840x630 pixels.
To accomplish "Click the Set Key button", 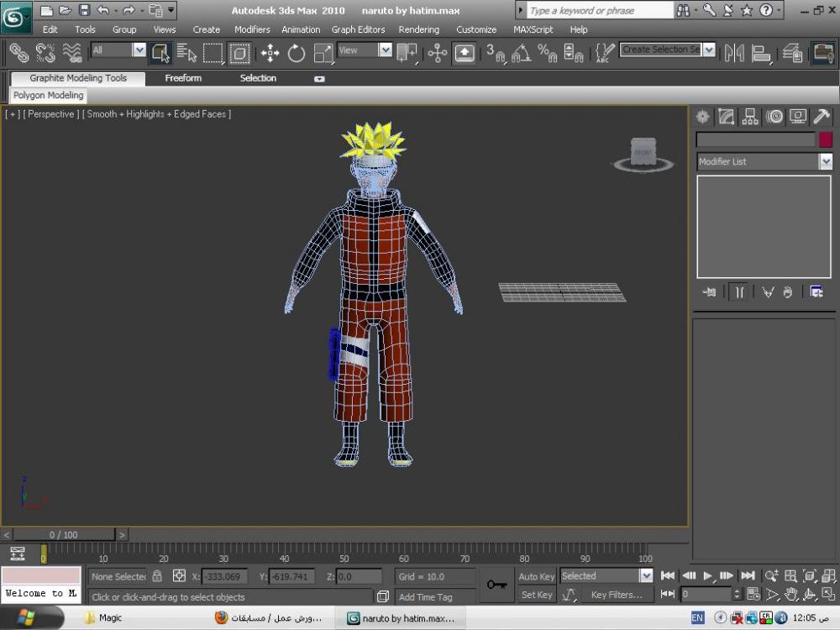I will [x=536, y=595].
